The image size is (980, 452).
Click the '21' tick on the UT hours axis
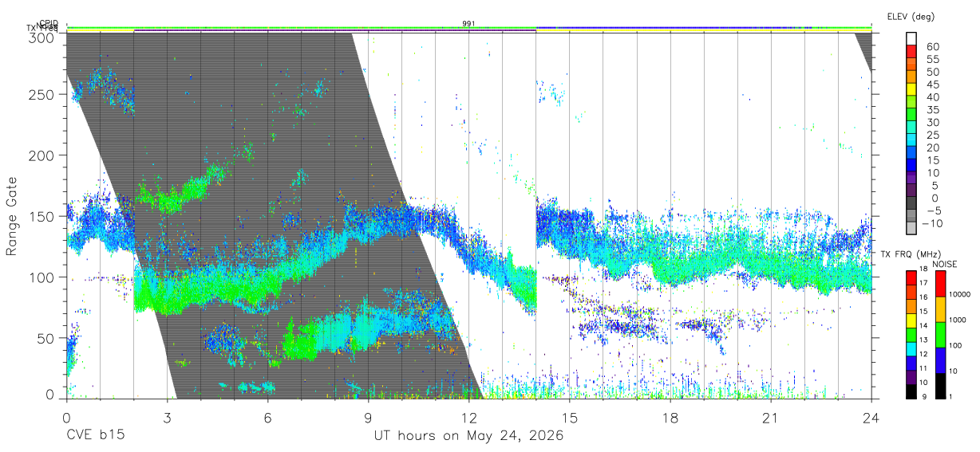(771, 417)
